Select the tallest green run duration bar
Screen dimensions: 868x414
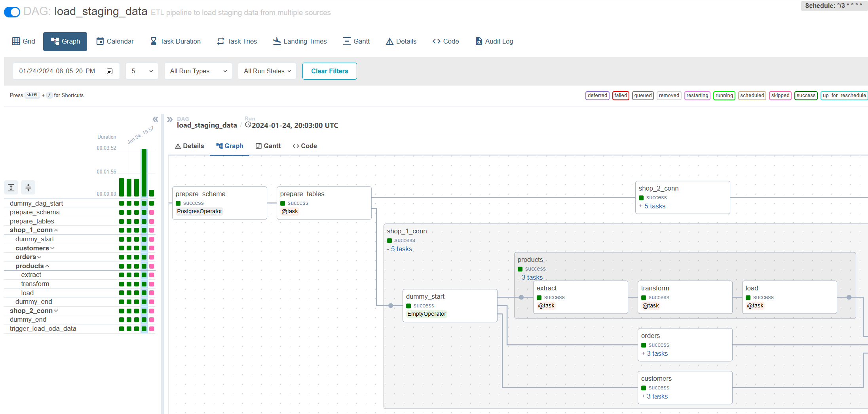(x=144, y=172)
